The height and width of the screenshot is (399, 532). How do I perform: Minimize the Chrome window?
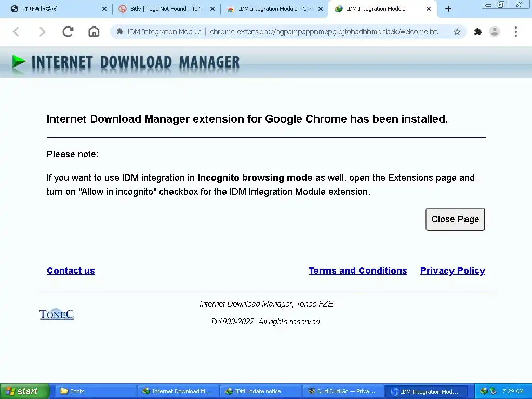click(x=488, y=4)
